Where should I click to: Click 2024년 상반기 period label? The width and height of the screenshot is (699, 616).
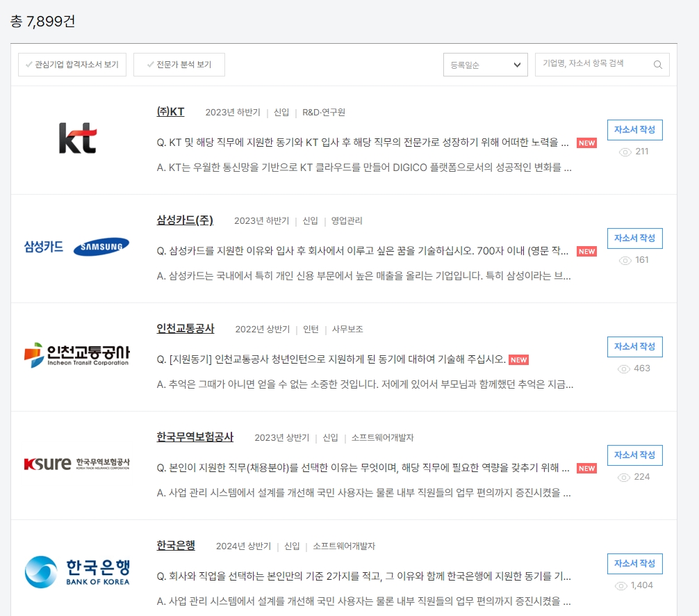[243, 546]
